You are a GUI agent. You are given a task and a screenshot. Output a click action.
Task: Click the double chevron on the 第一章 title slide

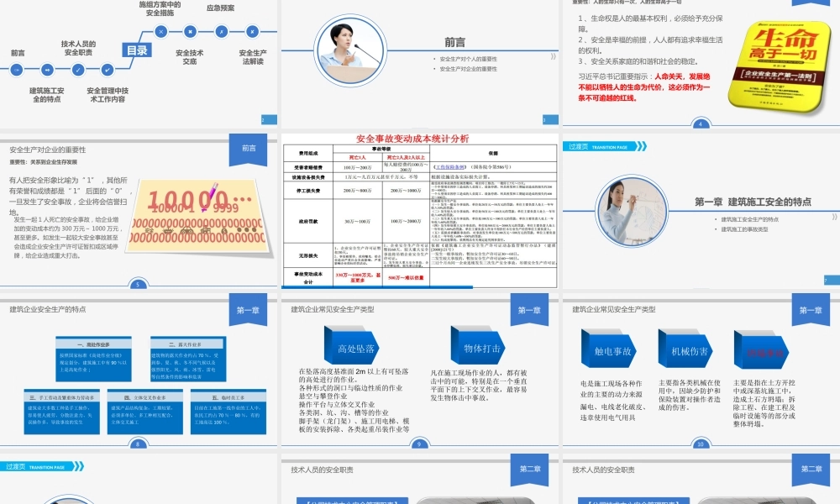tap(834, 217)
